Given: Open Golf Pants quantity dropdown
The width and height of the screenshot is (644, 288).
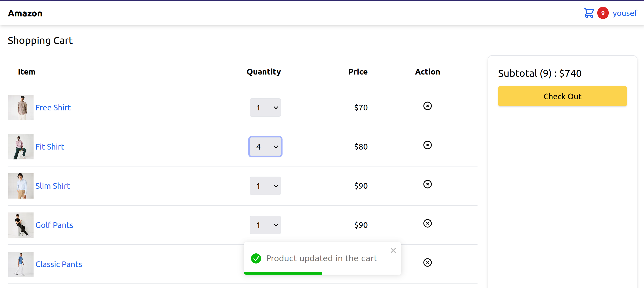Looking at the screenshot, I should point(265,225).
